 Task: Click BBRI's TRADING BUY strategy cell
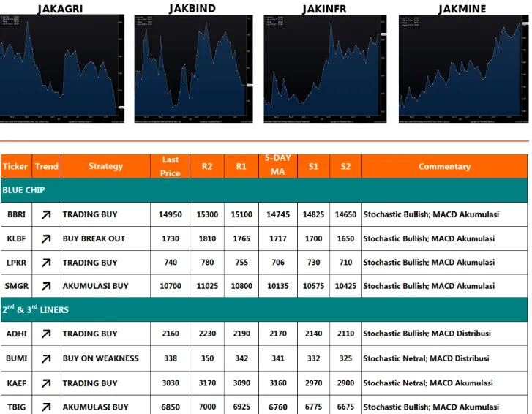(x=105, y=214)
